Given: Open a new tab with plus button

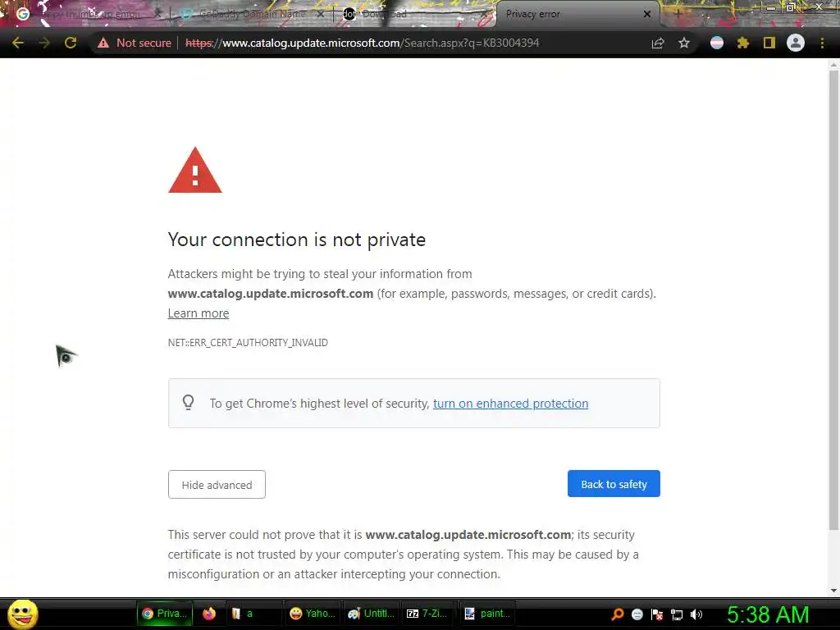Looking at the screenshot, I should pyautogui.click(x=678, y=14).
